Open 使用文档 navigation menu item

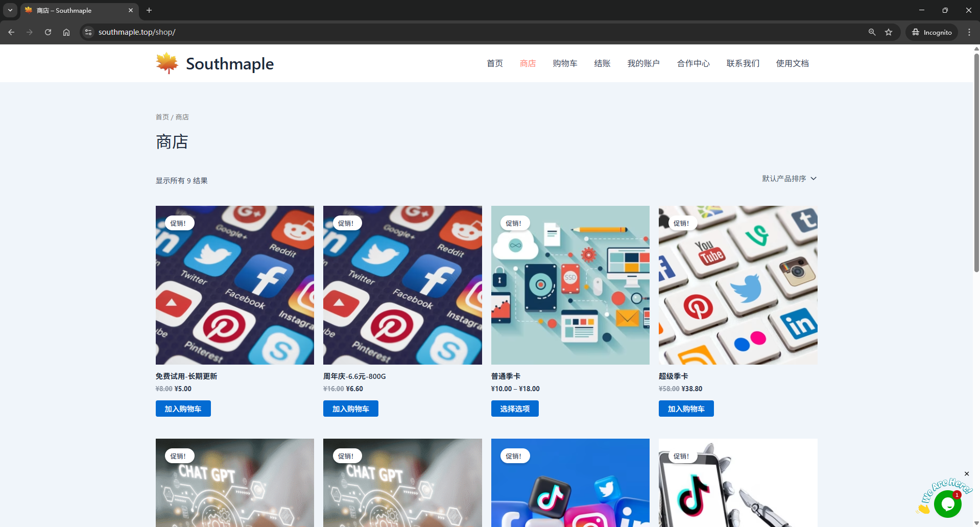coord(793,63)
